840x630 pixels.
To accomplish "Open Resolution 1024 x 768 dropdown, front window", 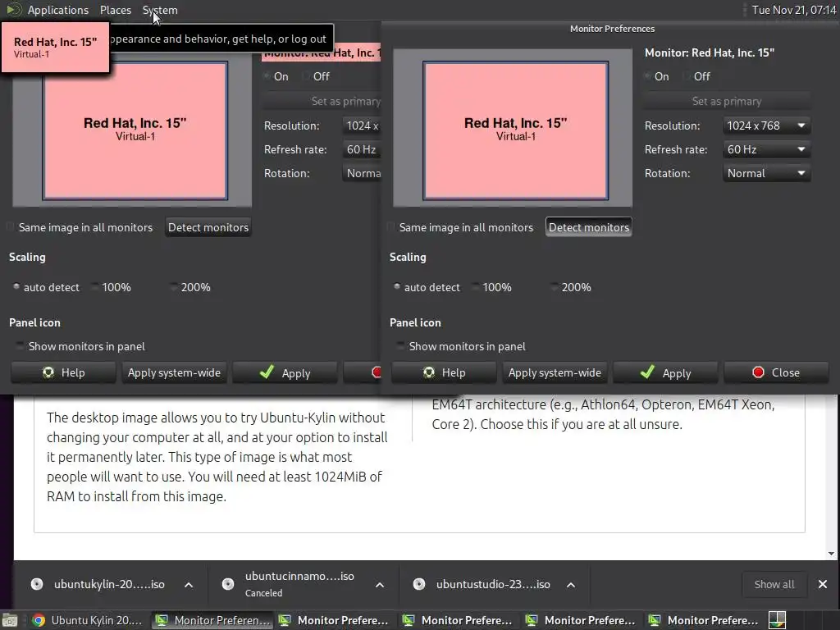I will click(766, 126).
